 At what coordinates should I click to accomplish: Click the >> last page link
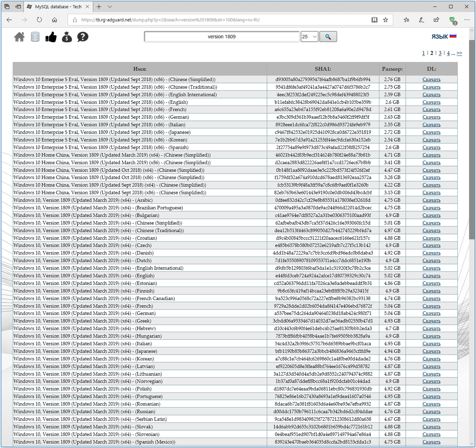pos(459,53)
